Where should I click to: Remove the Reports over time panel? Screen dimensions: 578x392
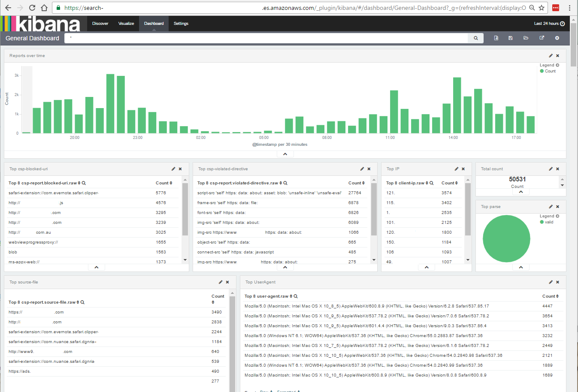pyautogui.click(x=557, y=56)
